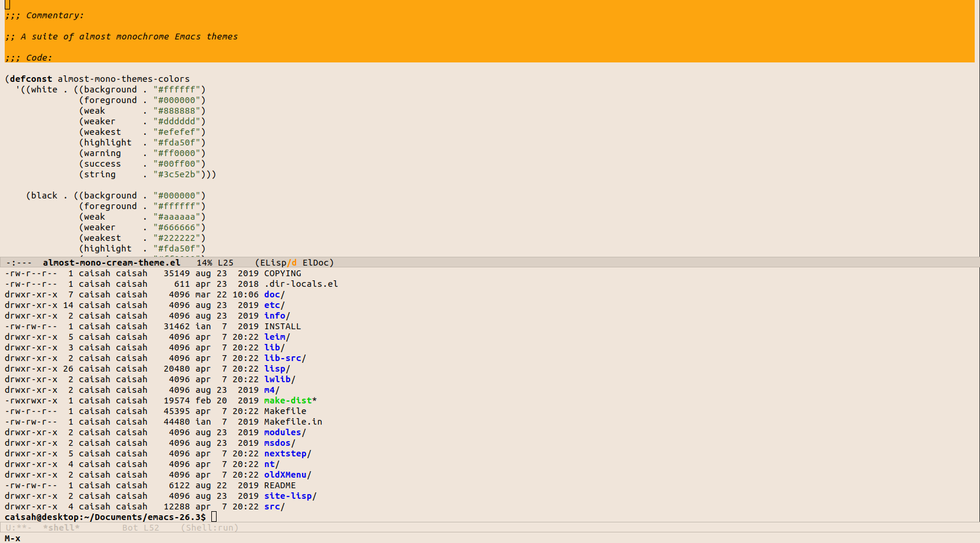This screenshot has height=543, width=980.
Task: Click the almost-mono-themes-colors symbol
Action: tap(124, 79)
